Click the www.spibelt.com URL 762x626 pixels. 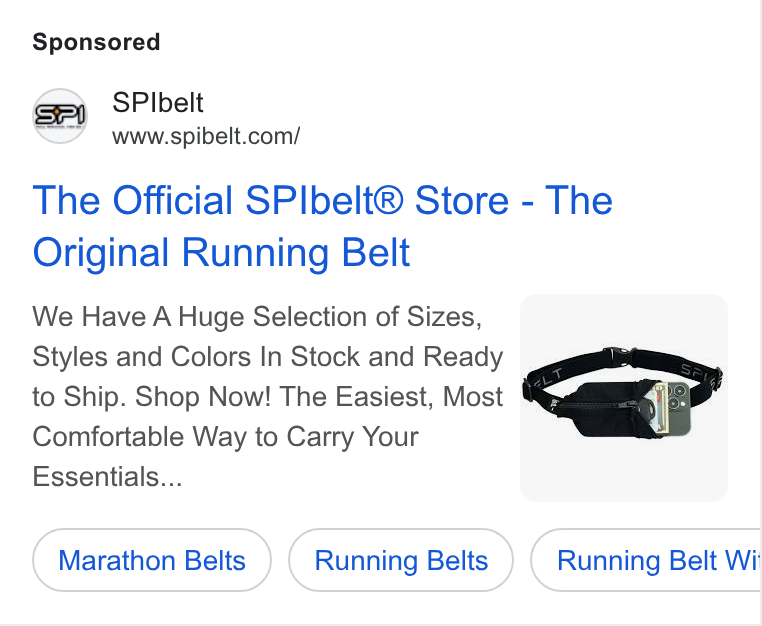[x=206, y=136]
